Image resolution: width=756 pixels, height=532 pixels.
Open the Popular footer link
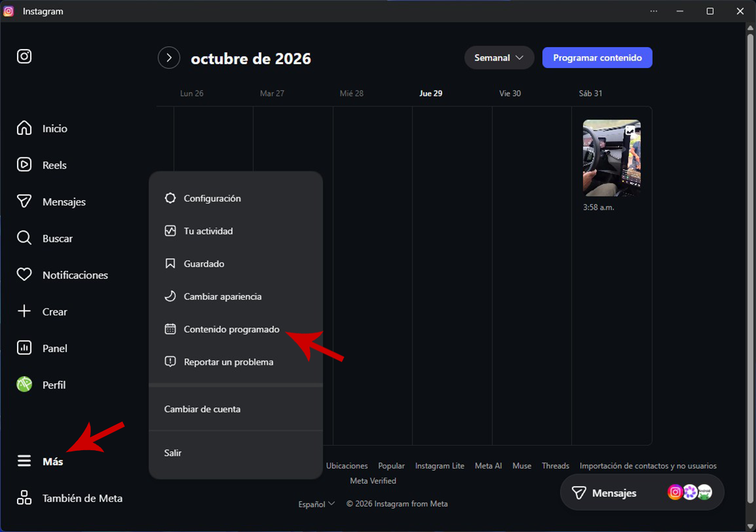coord(391,466)
